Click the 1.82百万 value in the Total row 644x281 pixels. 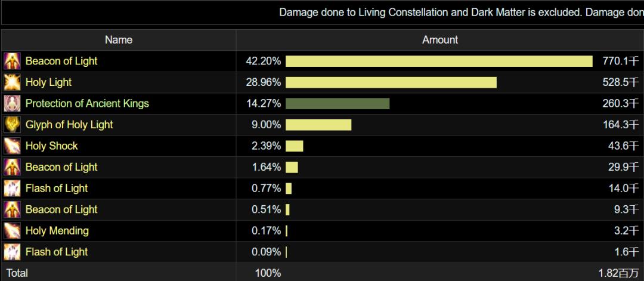click(620, 273)
